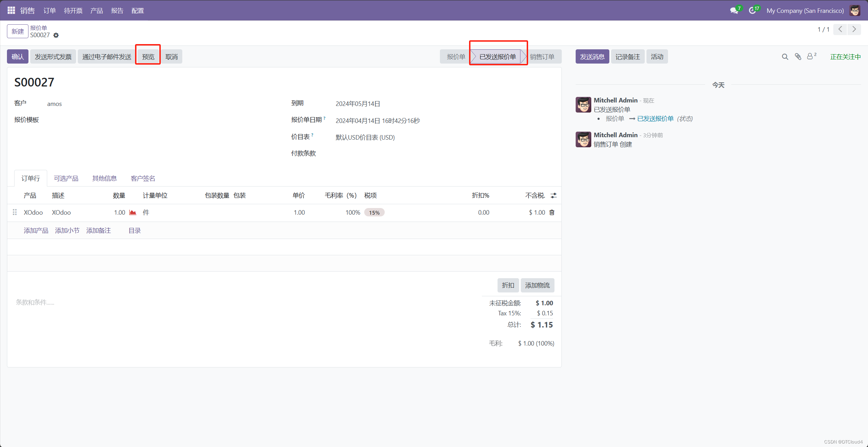Open the followers person icon
This screenshot has width=868, height=447.
point(810,57)
